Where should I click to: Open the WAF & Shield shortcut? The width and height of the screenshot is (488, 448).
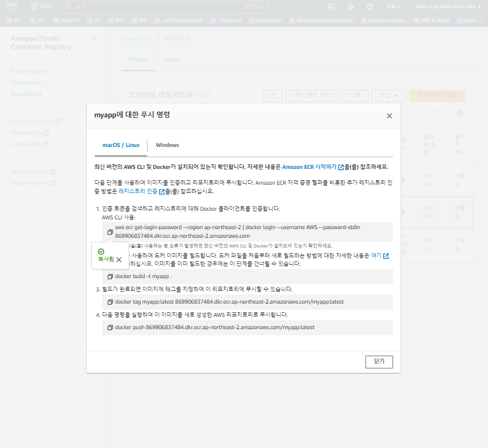[x=431, y=20]
